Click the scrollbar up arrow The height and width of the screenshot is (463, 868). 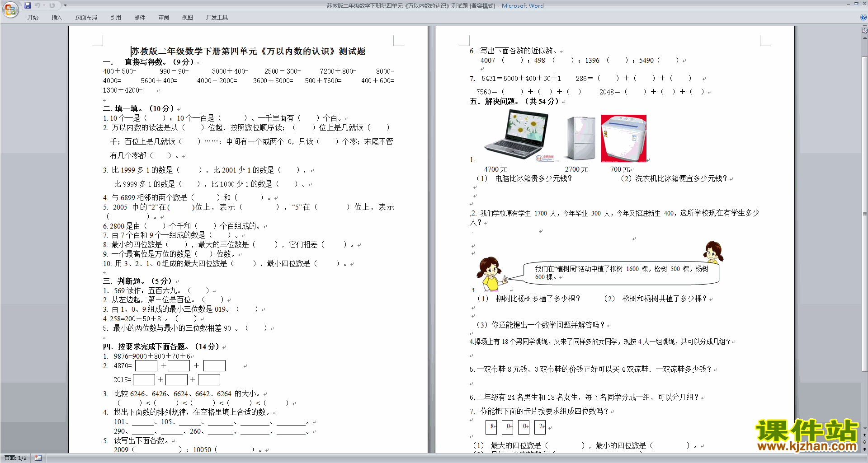(x=865, y=37)
